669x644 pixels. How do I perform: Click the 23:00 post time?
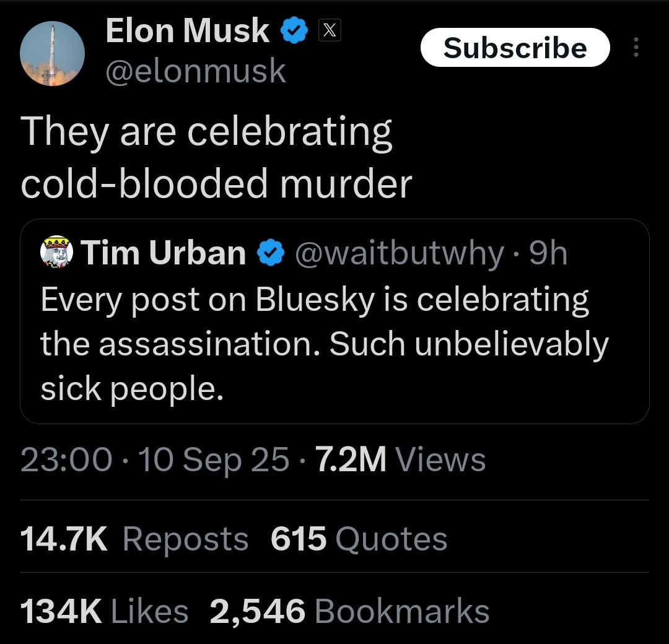click(x=66, y=460)
